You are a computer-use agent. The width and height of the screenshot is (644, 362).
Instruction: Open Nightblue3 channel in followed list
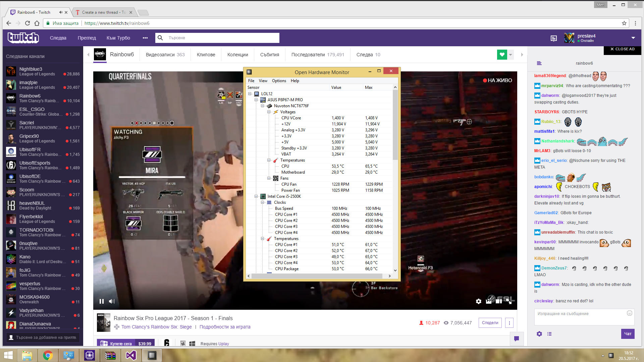(x=43, y=71)
